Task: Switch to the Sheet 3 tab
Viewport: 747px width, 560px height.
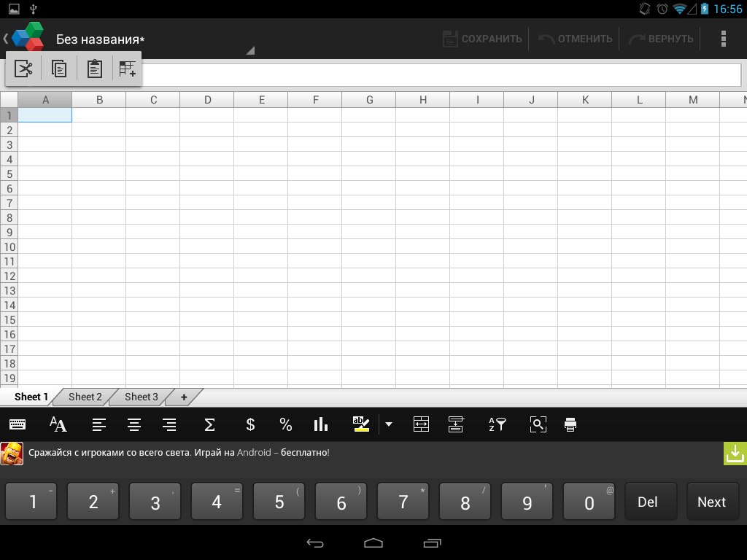Action: pos(141,397)
